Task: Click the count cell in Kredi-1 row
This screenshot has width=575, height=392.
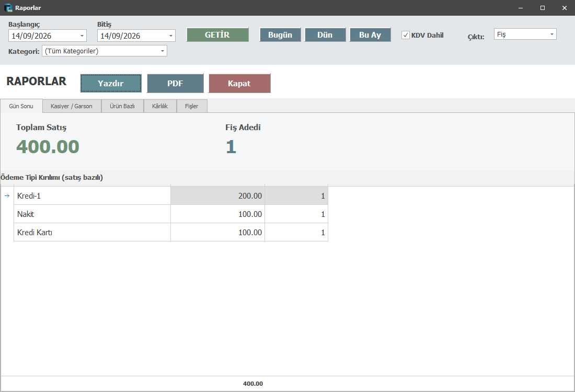Action: pyautogui.click(x=296, y=196)
